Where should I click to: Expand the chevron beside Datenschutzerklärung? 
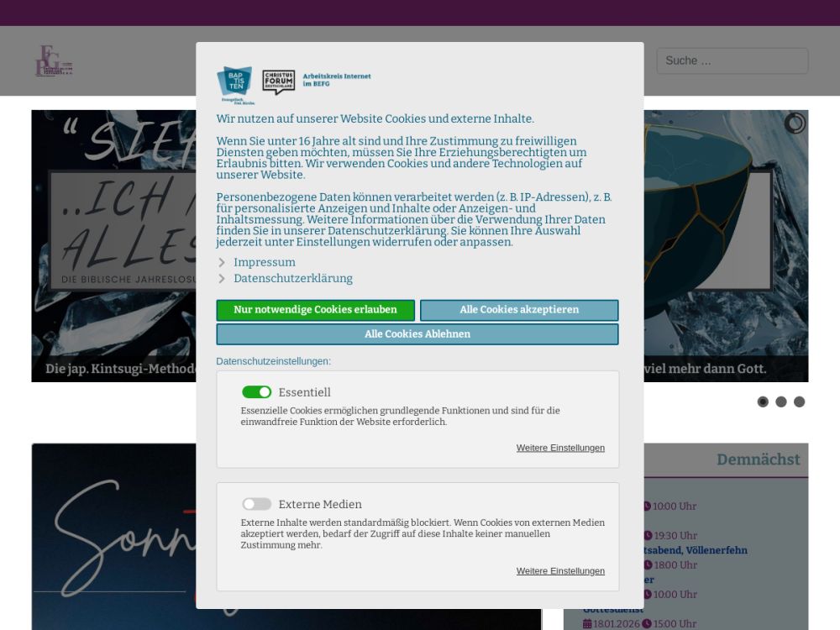pos(222,279)
